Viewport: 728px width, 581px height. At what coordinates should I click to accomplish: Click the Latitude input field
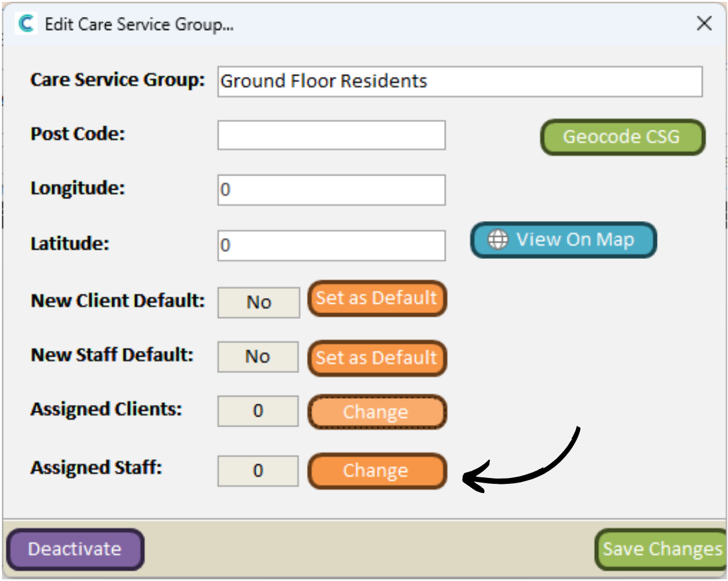(331, 245)
